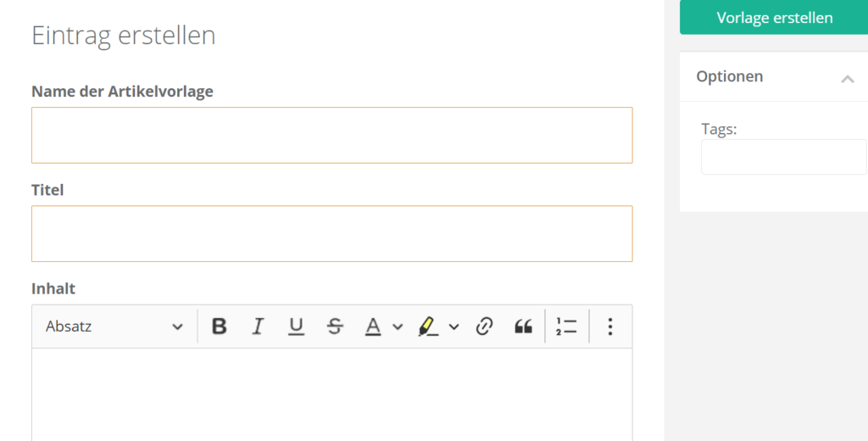Focus the Name der Artikelvorlage field
Image resolution: width=868 pixels, height=441 pixels.
[x=331, y=135]
